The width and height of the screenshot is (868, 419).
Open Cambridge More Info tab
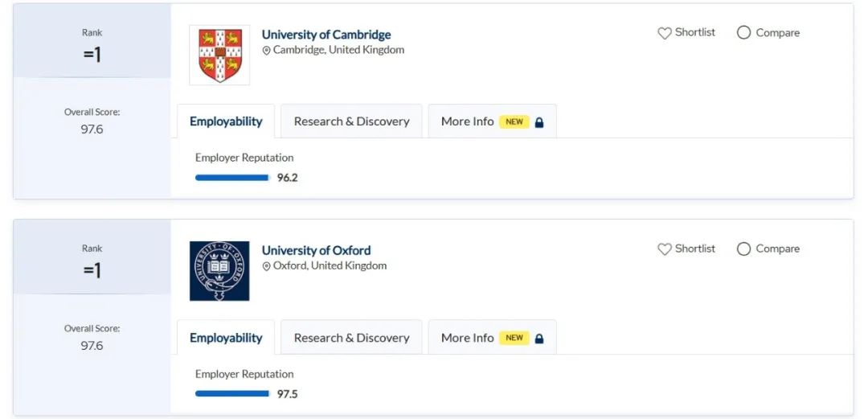coord(492,121)
